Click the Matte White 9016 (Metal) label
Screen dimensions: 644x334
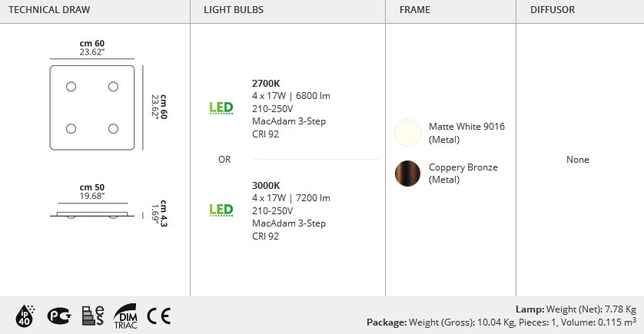(466, 133)
